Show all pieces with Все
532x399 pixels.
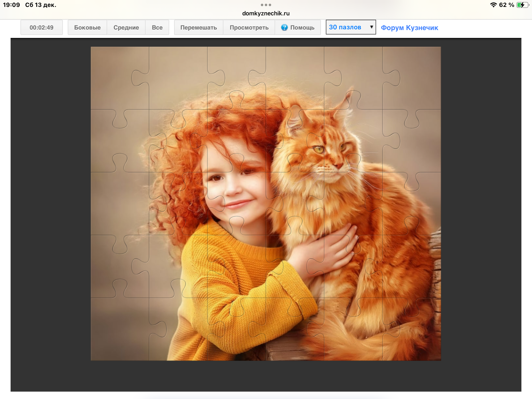pyautogui.click(x=157, y=27)
